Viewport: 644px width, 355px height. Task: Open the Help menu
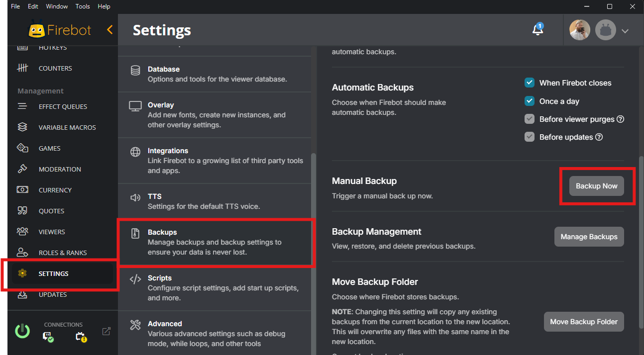coord(104,6)
